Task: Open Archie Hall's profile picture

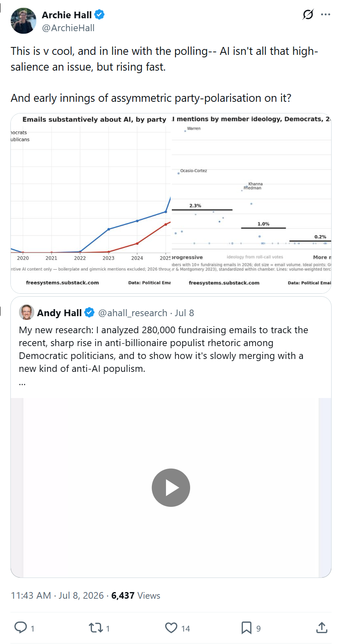Action: pyautogui.click(x=23, y=21)
